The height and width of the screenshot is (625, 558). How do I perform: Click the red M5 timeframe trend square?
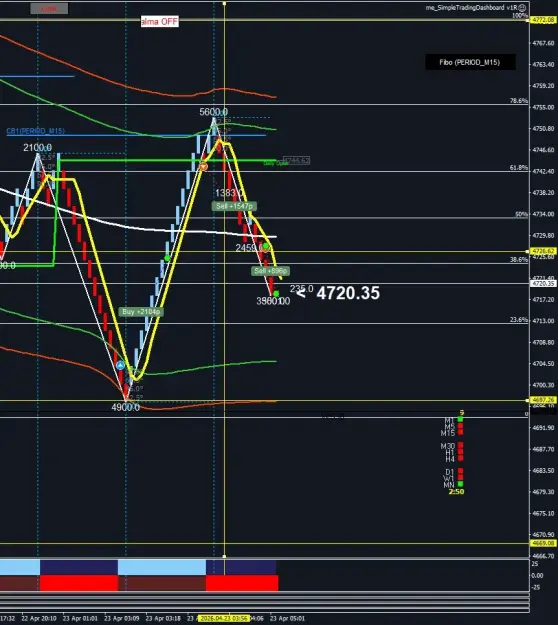(461, 426)
